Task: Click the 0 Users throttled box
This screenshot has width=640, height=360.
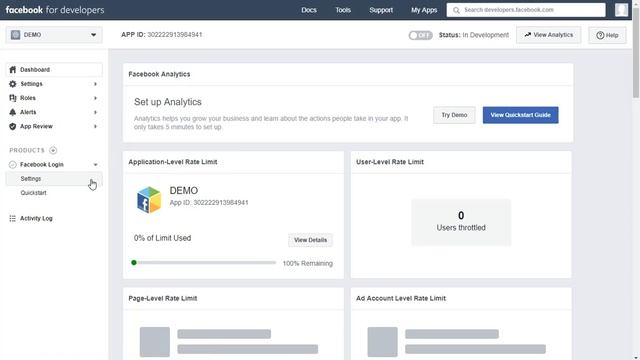Action: tap(461, 222)
